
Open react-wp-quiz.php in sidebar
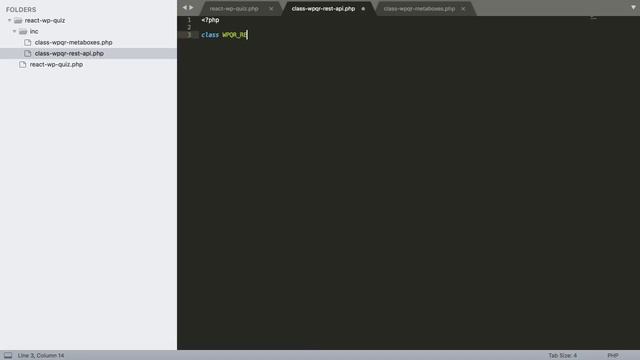coord(56,64)
